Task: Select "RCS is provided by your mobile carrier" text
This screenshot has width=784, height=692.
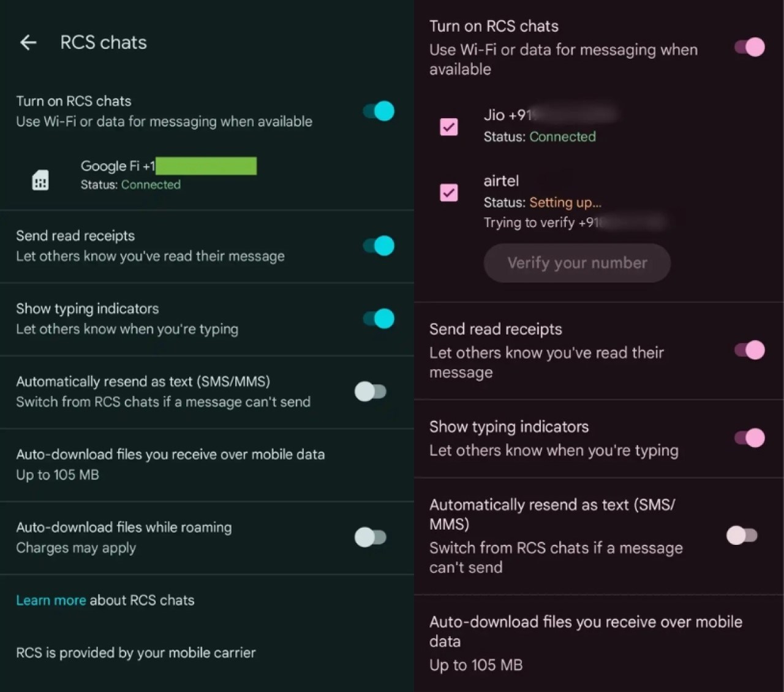Action: point(136,652)
